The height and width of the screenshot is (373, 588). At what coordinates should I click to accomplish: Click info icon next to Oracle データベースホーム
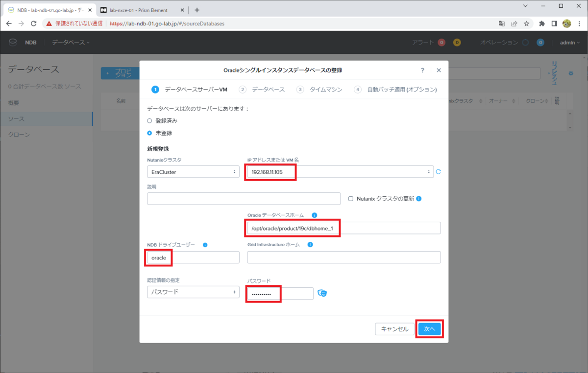pyautogui.click(x=315, y=215)
